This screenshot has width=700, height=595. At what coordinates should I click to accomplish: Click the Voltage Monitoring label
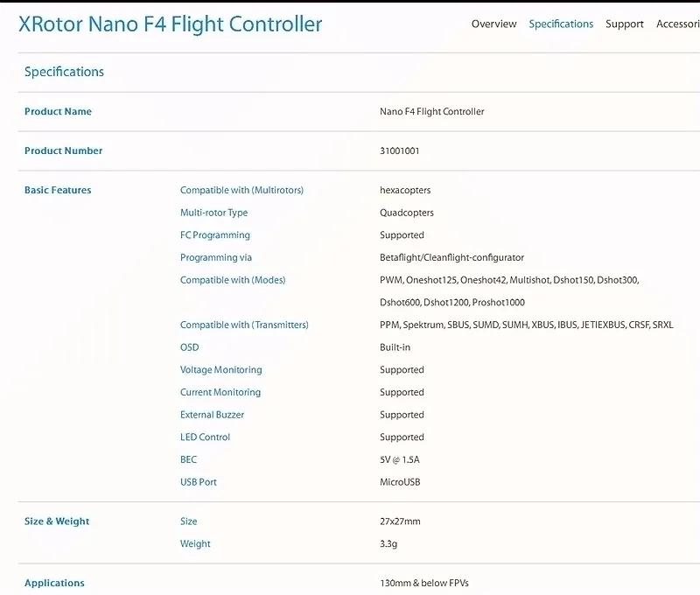pos(221,370)
